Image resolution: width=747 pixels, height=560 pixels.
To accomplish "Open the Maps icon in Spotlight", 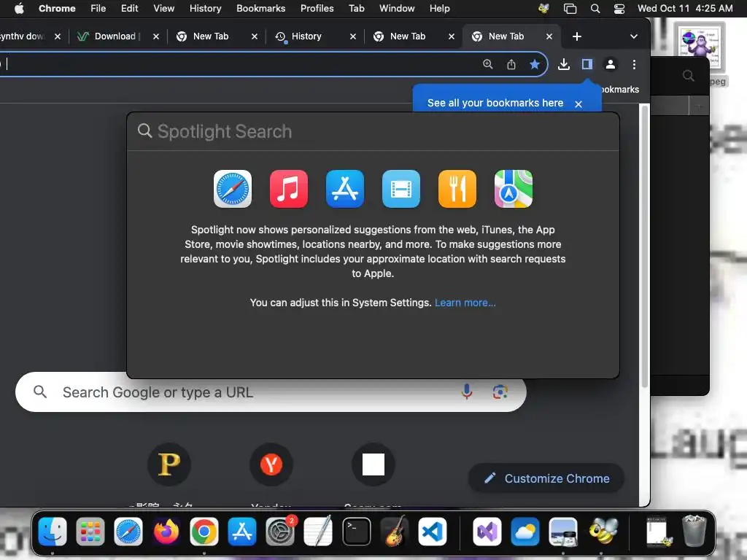I will (x=514, y=189).
